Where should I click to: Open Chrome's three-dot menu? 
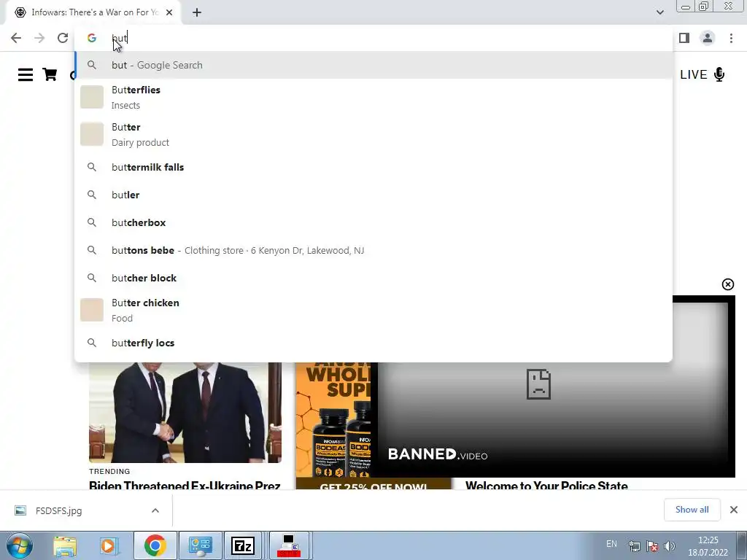(x=731, y=38)
